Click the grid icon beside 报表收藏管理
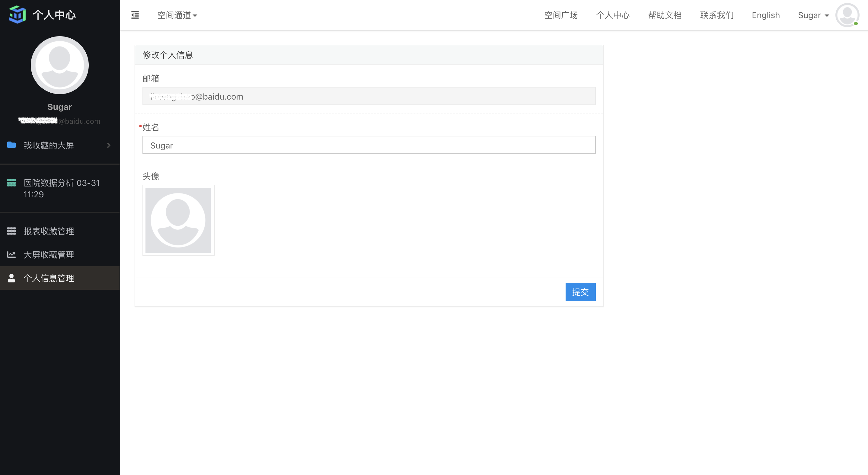The width and height of the screenshot is (868, 475). [x=11, y=231]
